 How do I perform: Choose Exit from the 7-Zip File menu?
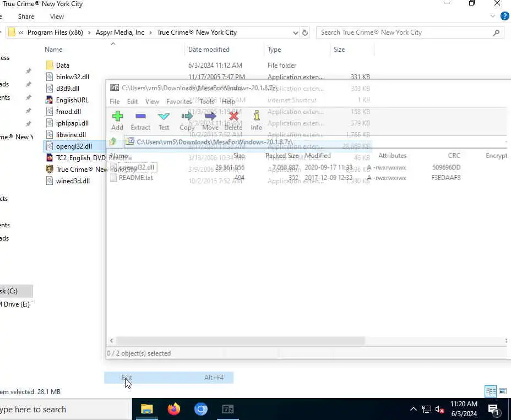(x=169, y=377)
